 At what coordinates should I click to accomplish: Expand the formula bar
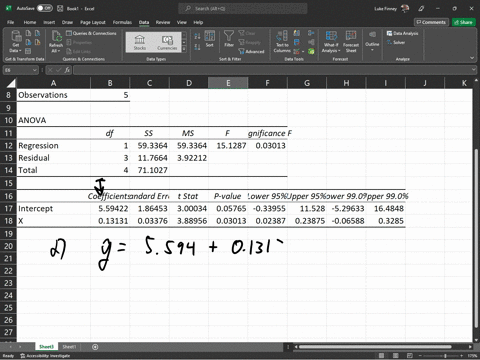[473, 70]
